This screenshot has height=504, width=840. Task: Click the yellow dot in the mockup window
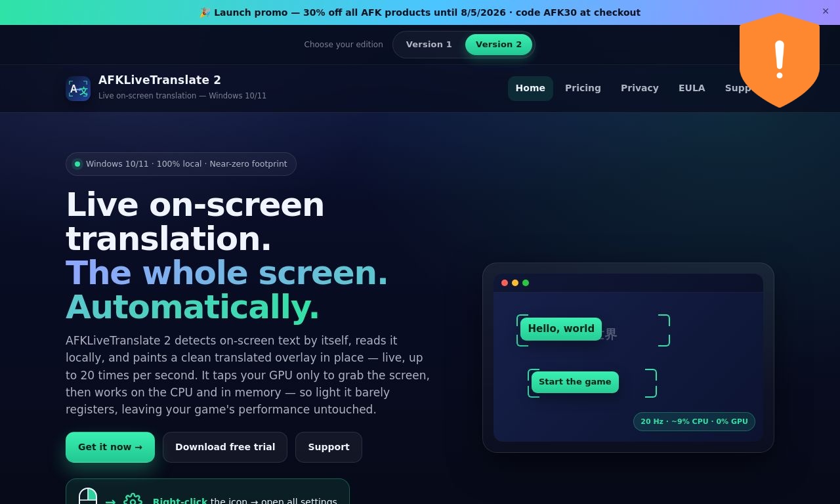pyautogui.click(x=515, y=283)
